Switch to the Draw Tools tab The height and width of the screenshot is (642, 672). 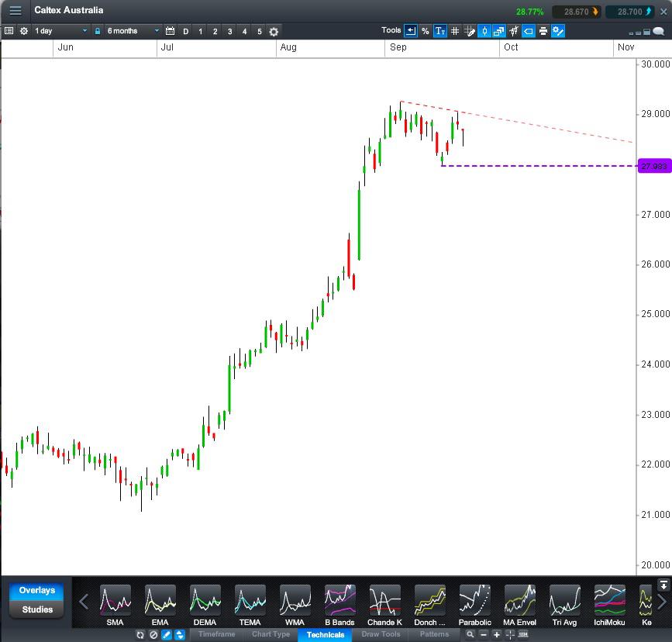[381, 634]
